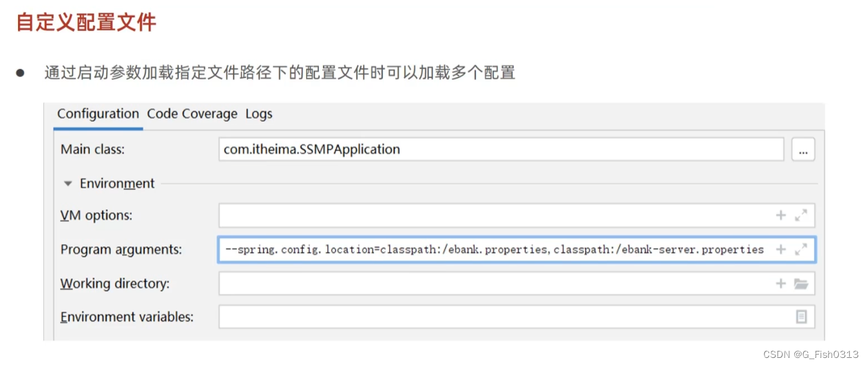Viewport: 868px width, 365px height.
Task: Click the Main class input field
Action: click(501, 149)
